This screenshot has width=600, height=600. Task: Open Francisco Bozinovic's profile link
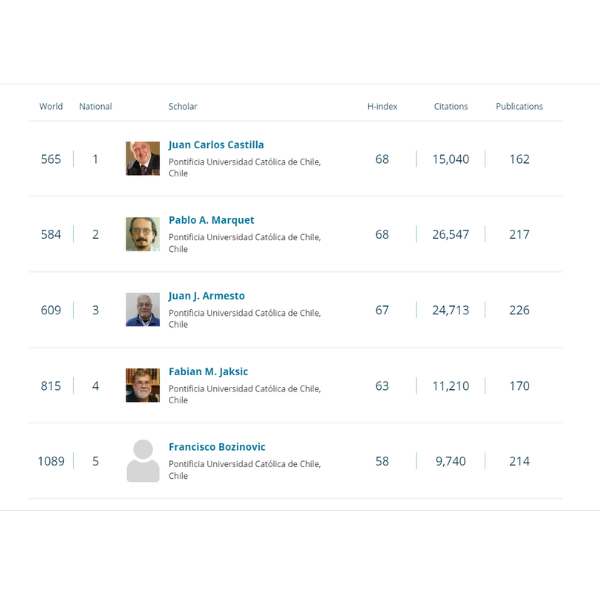(217, 447)
